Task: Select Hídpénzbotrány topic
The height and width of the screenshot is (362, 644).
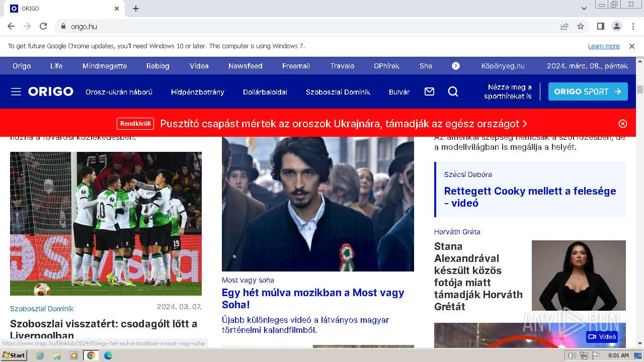Action: click(198, 92)
